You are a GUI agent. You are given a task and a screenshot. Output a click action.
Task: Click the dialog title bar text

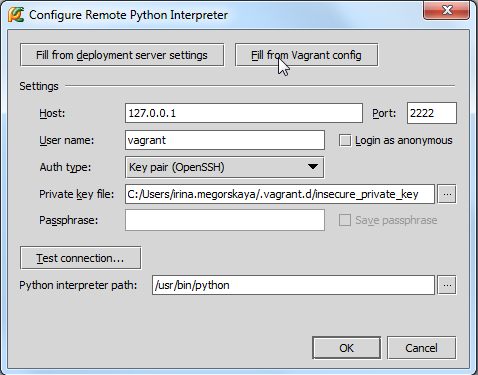128,15
